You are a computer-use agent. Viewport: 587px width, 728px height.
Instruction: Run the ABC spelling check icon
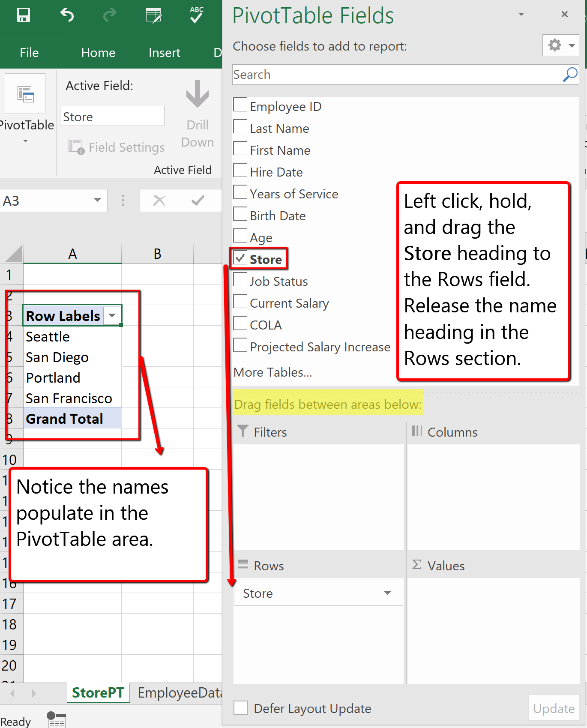click(197, 15)
